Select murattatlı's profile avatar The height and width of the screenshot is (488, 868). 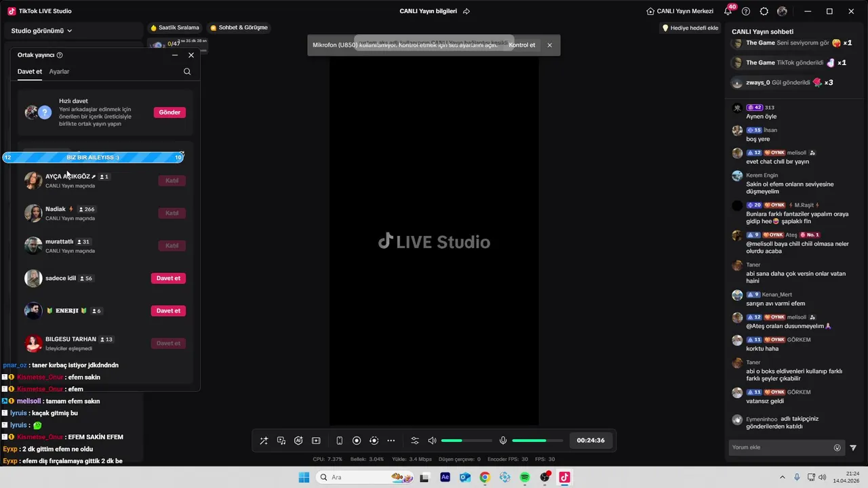click(33, 245)
